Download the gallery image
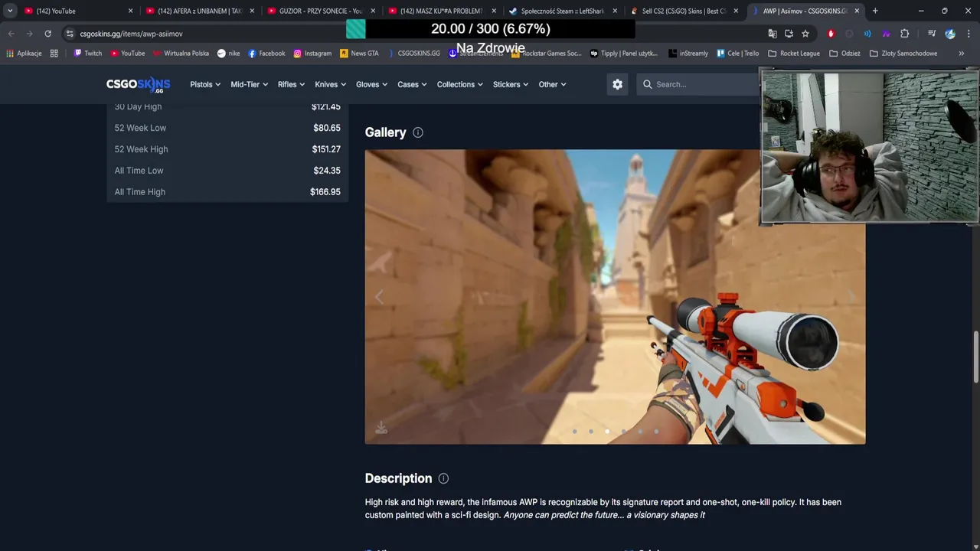The height and width of the screenshot is (551, 980). [381, 428]
